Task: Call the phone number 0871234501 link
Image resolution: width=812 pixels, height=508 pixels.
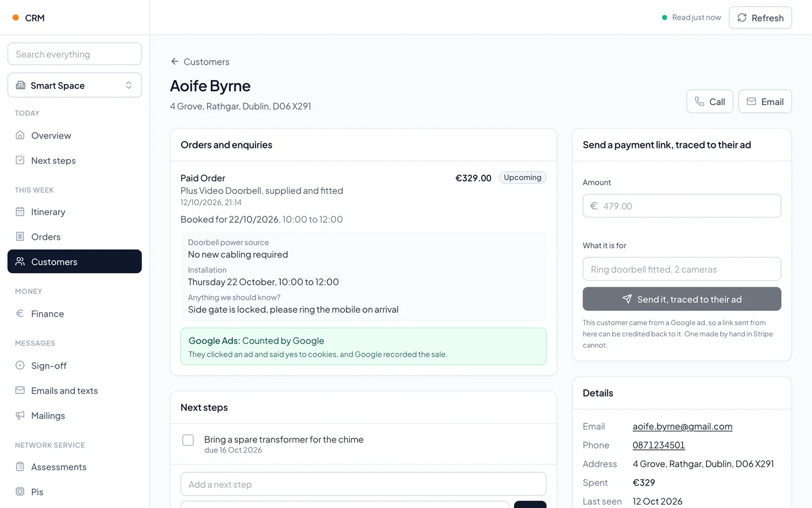Action: [x=659, y=445]
